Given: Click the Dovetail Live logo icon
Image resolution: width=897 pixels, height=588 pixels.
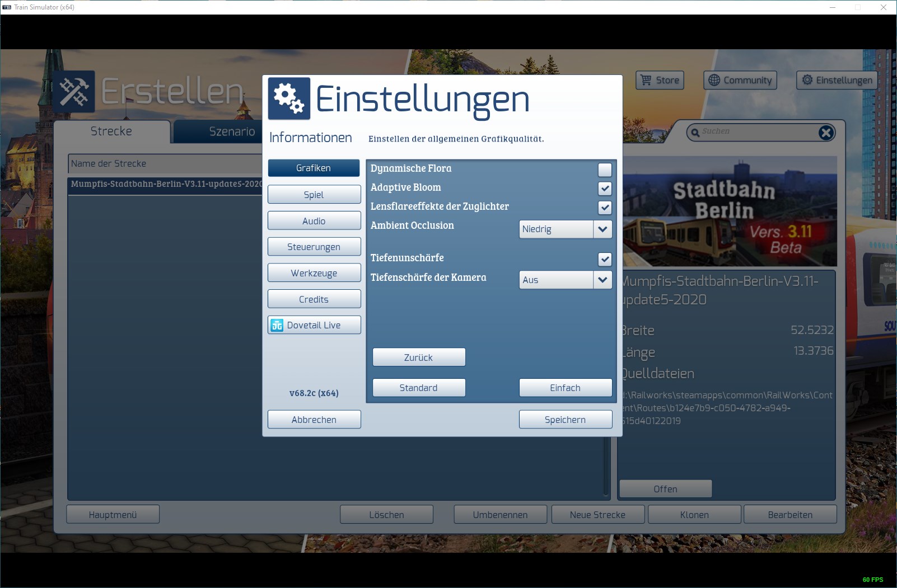Looking at the screenshot, I should tap(277, 325).
